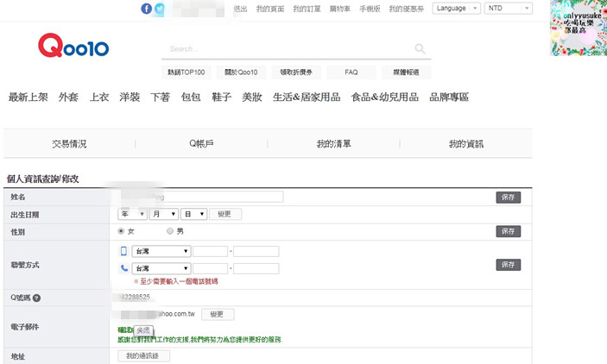Open the 美妝 category menu

pos(252,97)
